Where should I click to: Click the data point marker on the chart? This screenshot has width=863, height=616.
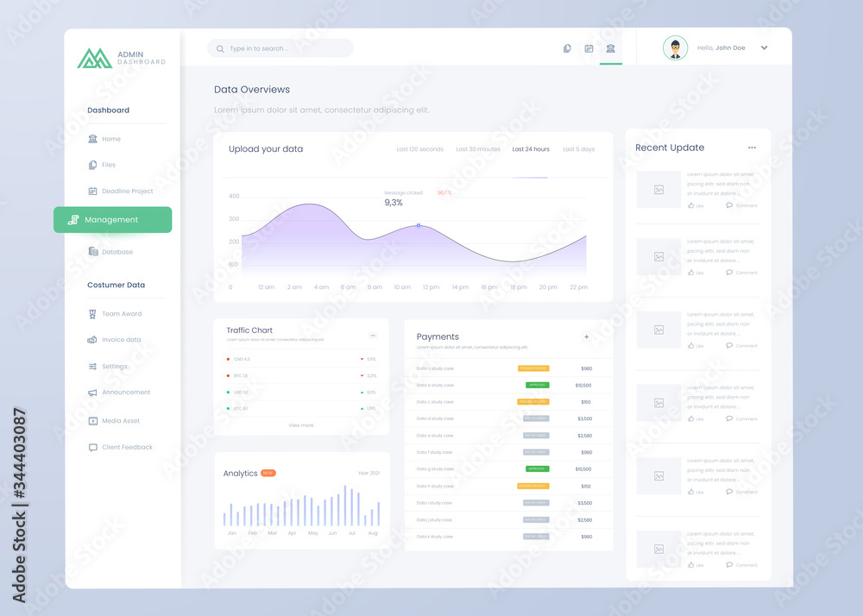pyautogui.click(x=419, y=225)
